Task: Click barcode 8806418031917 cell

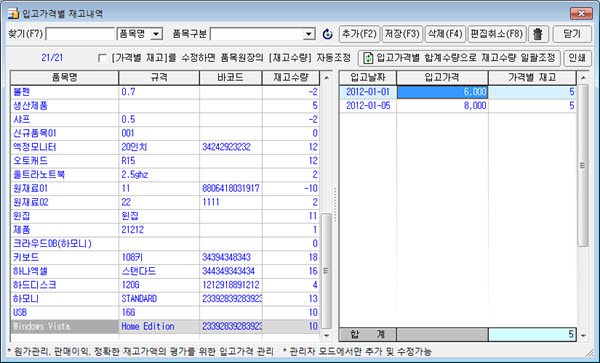Action: [231, 188]
